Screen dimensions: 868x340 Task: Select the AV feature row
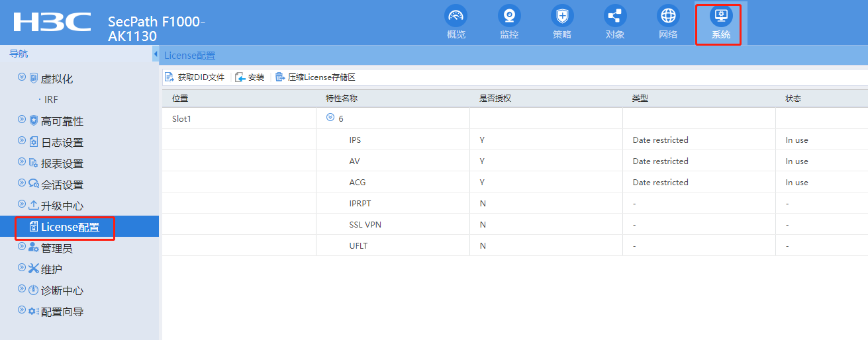[x=515, y=161]
